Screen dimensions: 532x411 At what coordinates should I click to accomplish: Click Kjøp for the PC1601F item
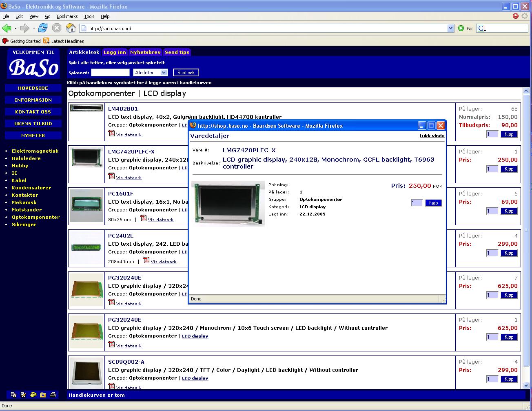pos(509,211)
